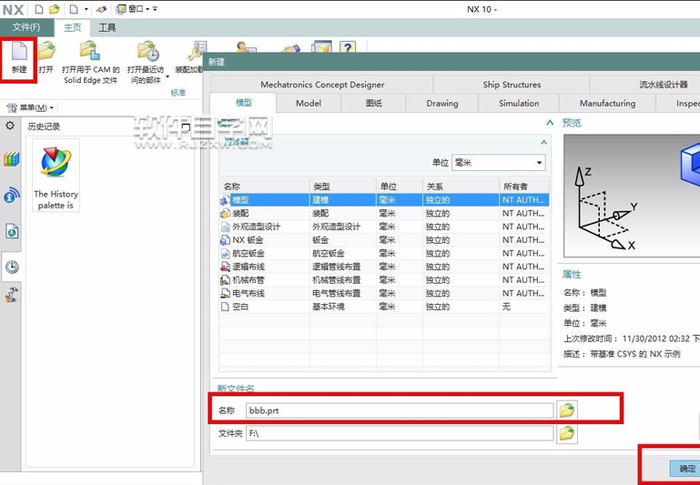Open the reuse library books sidebar icon
The height and width of the screenshot is (485, 700).
(x=12, y=159)
